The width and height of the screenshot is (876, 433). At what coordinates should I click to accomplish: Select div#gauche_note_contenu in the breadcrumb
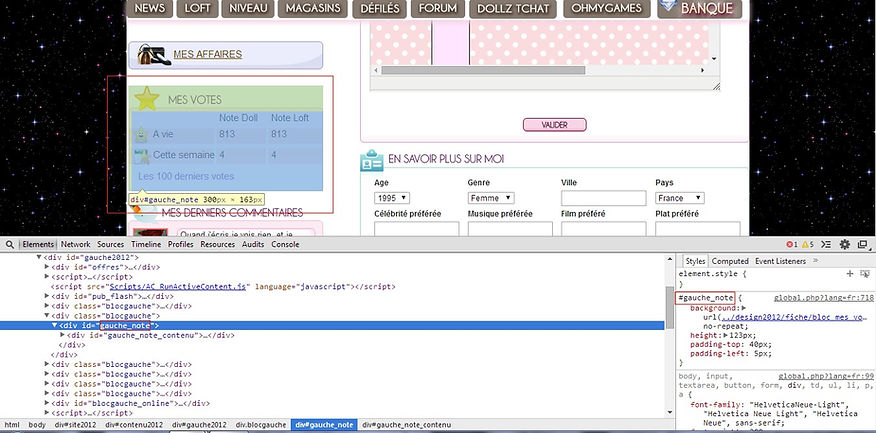click(407, 425)
